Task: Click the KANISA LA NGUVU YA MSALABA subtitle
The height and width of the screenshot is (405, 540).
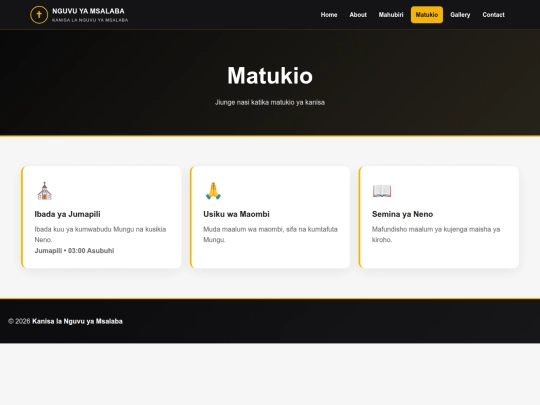Action: [90, 20]
